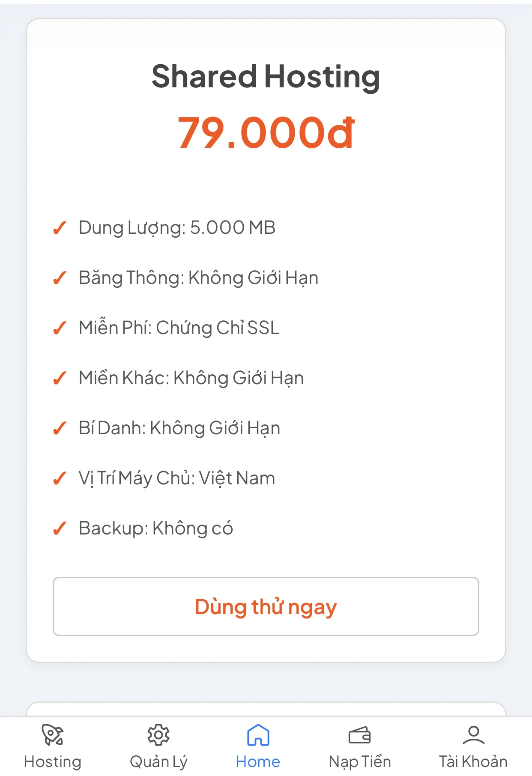Viewport: 532px width, 776px height.
Task: Click the 79.000đ price text
Action: (266, 133)
